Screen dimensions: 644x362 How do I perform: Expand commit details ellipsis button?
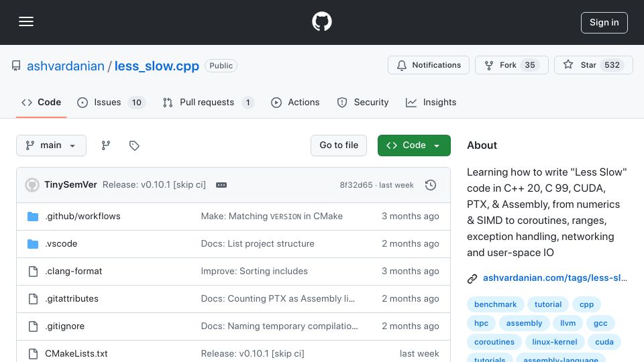point(221,185)
